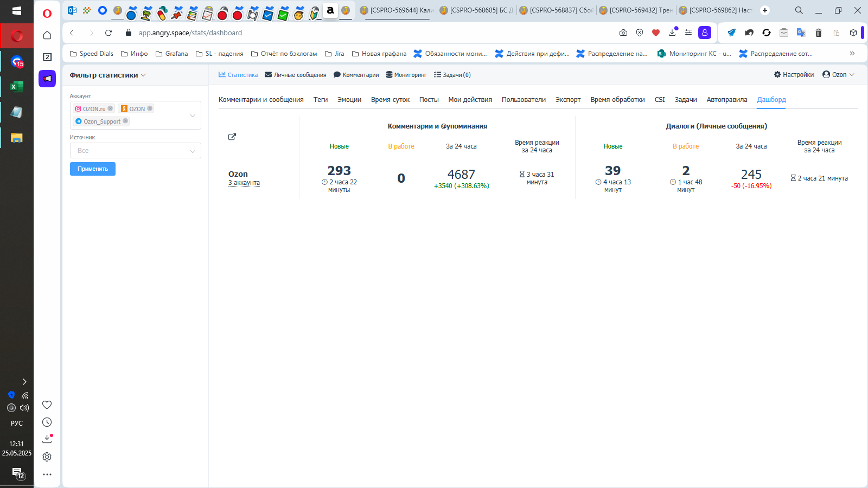Remove the OZON.ru account chip
Viewport: 868px width, 488px height.
110,108
